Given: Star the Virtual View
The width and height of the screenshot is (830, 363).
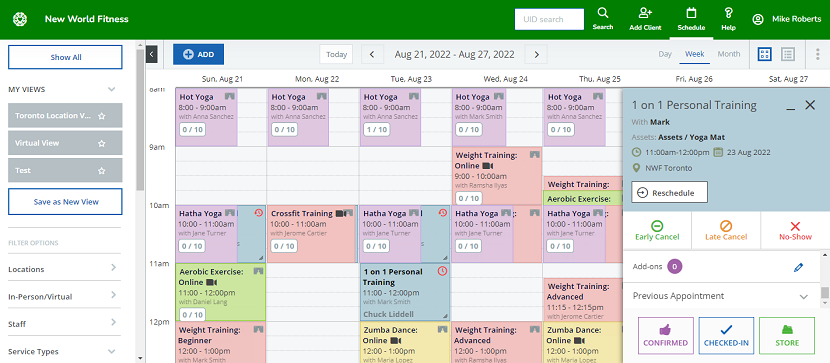Looking at the screenshot, I should coord(102,143).
